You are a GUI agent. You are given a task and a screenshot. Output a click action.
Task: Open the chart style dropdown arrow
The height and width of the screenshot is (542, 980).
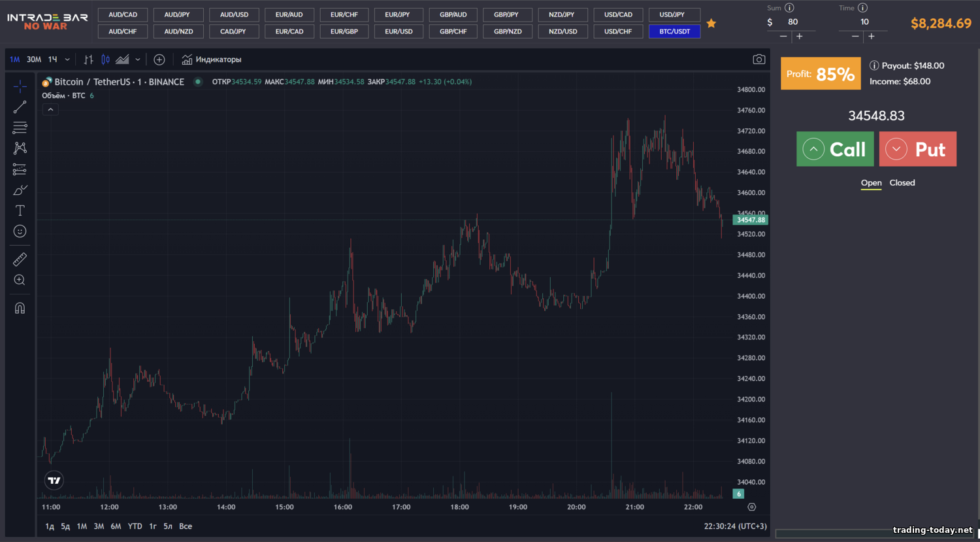pyautogui.click(x=138, y=59)
